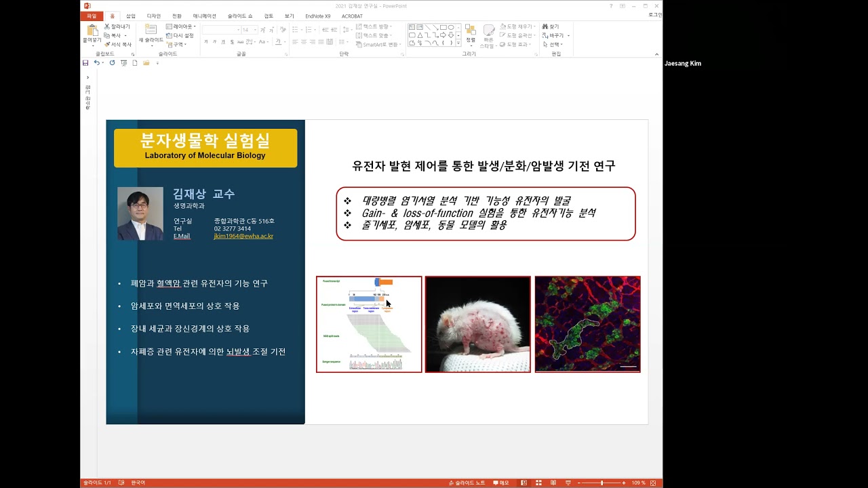Viewport: 868px width, 488px height.
Task: Open Layout (레이아웃) dropdown
Action: pos(181,26)
